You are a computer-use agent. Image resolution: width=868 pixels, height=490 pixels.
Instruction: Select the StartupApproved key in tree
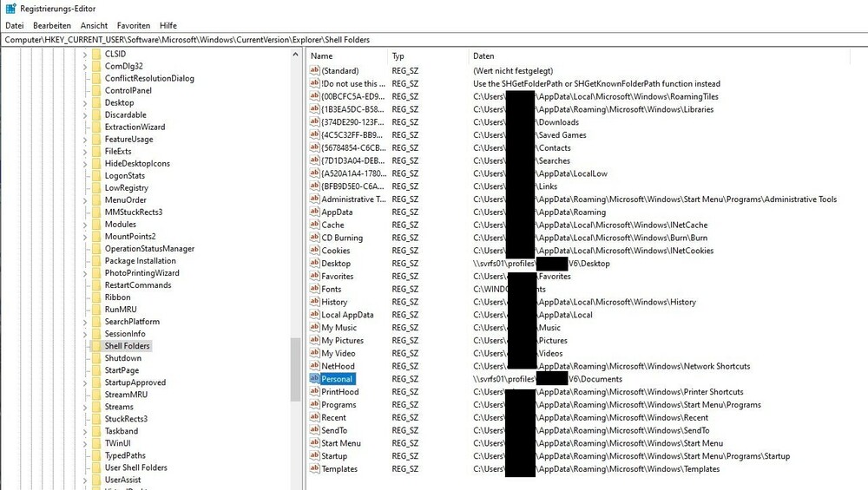[135, 382]
